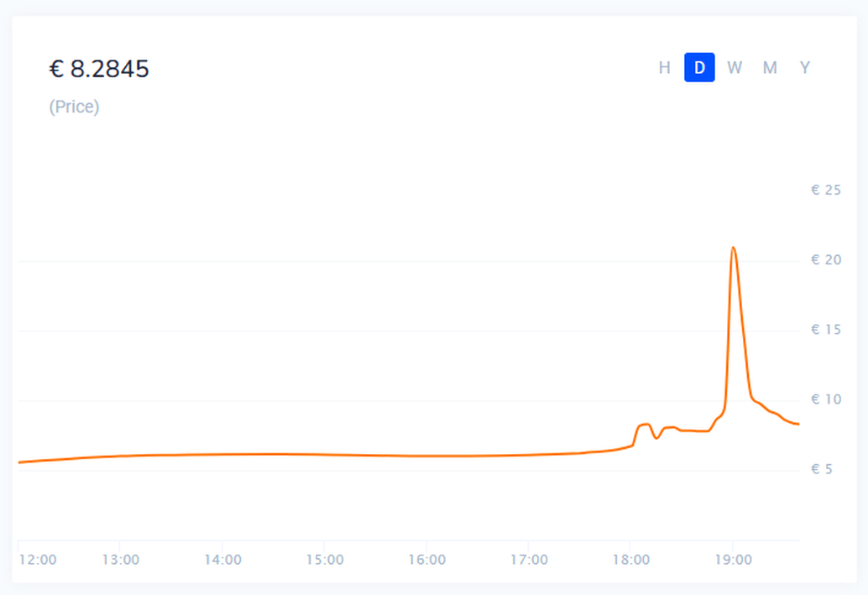
Task: Select the 19:00 tick on the time axis
Action: pos(733,560)
